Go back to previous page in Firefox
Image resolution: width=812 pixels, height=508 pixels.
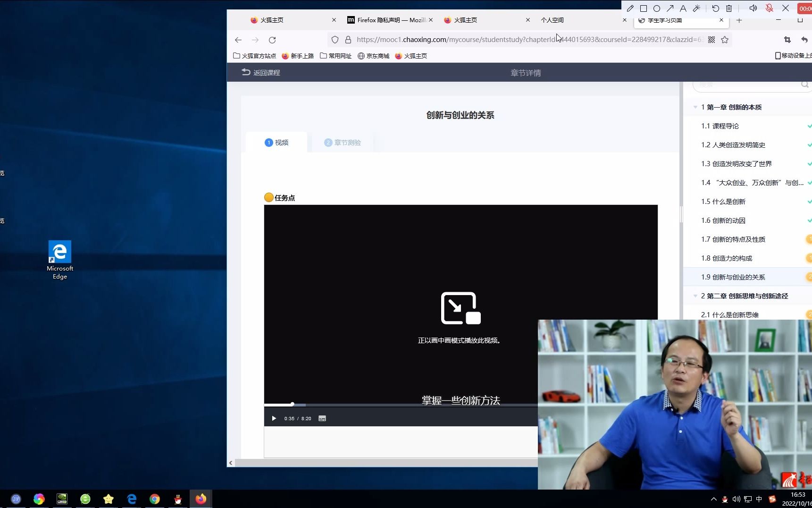tap(238, 40)
